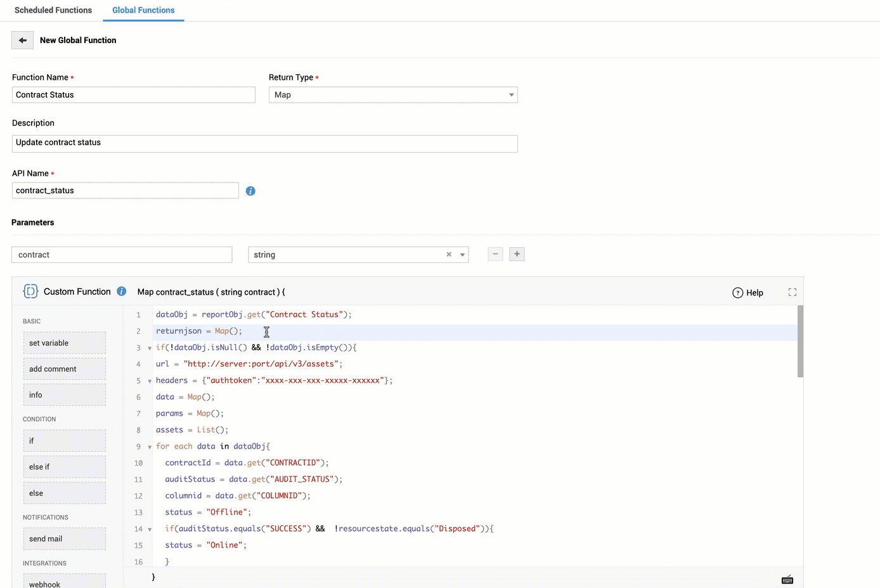Fold the if block at line 14
Image resolution: width=880 pixels, height=588 pixels.
pos(150,529)
